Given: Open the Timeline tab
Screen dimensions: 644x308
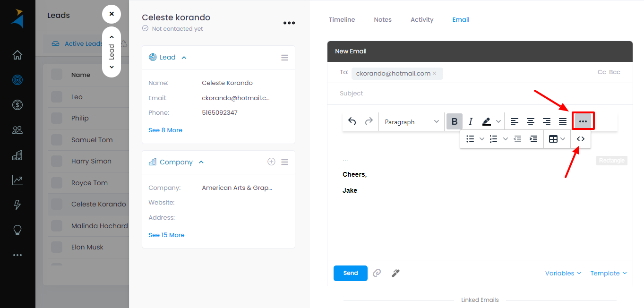Looking at the screenshot, I should click(x=342, y=19).
